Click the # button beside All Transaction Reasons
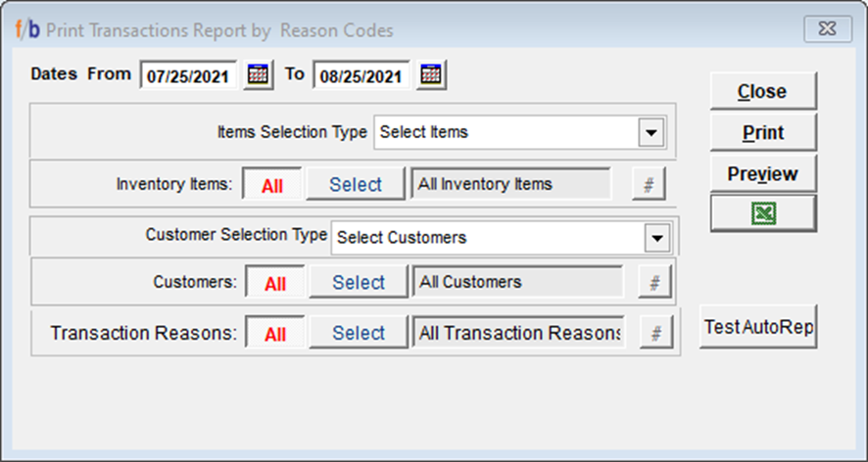Image resolution: width=868 pixels, height=462 pixels. coord(656,333)
